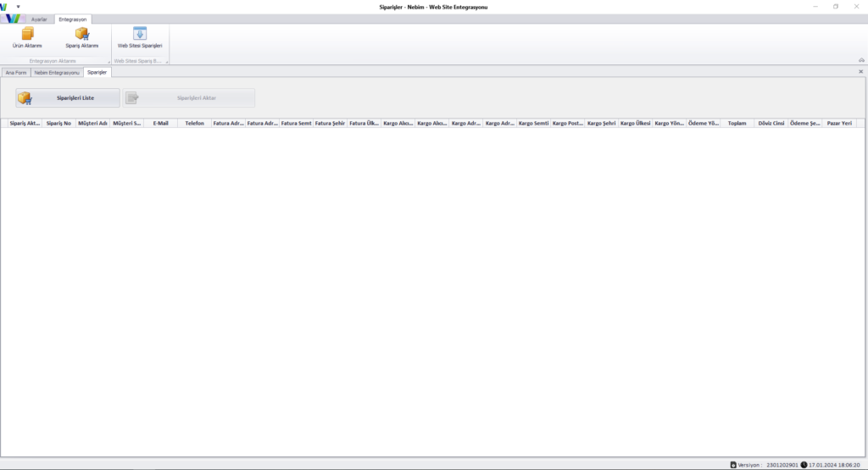Click the Sipariş Aktarımı cart icon

coord(82,34)
